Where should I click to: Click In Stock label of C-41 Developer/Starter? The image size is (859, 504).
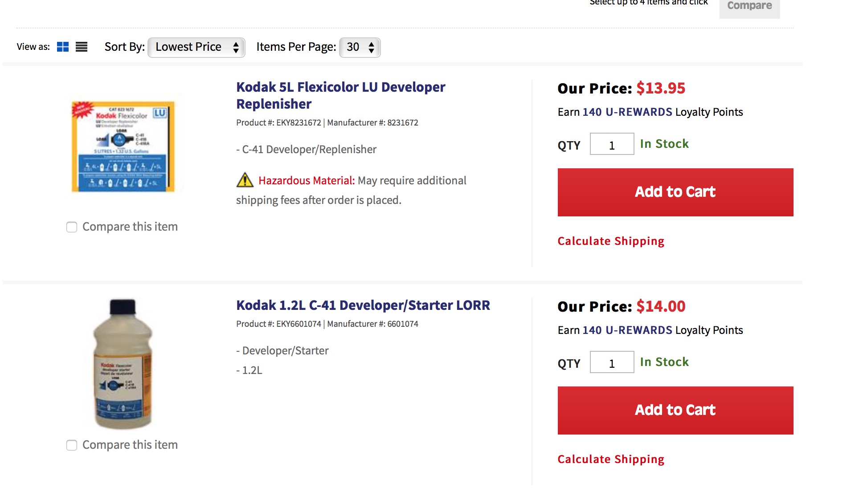tap(664, 362)
